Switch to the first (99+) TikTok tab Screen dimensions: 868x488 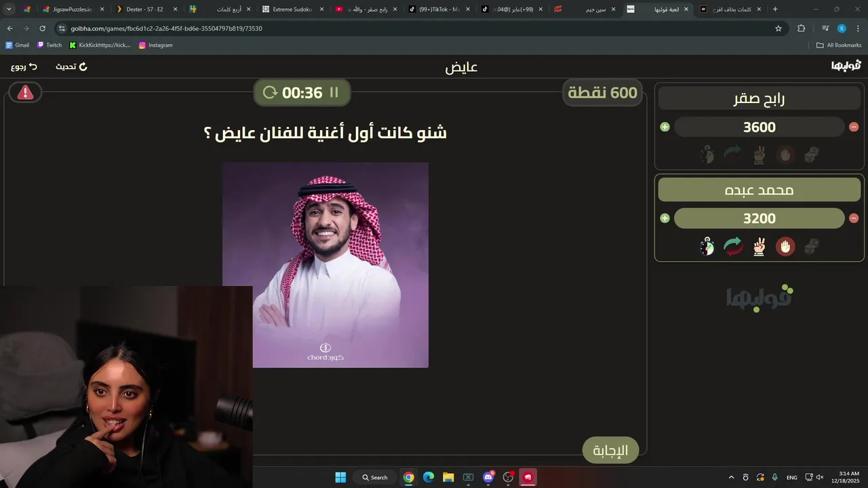tap(438, 9)
